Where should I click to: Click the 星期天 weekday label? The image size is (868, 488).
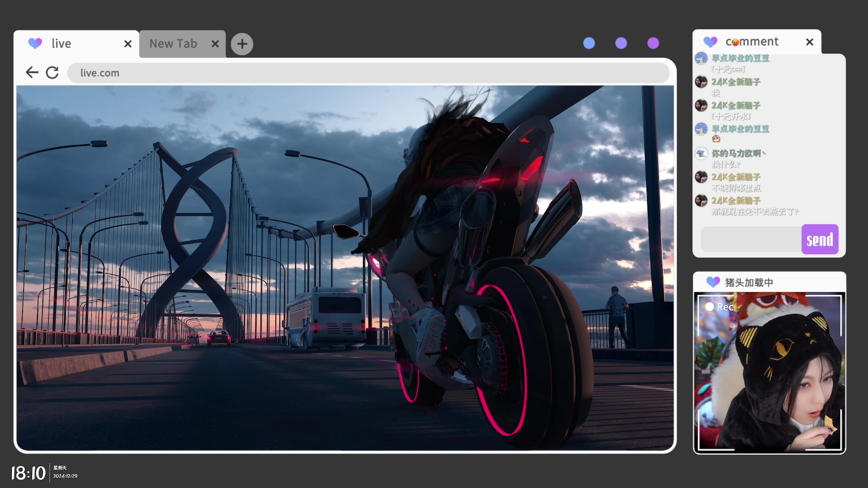(x=60, y=468)
